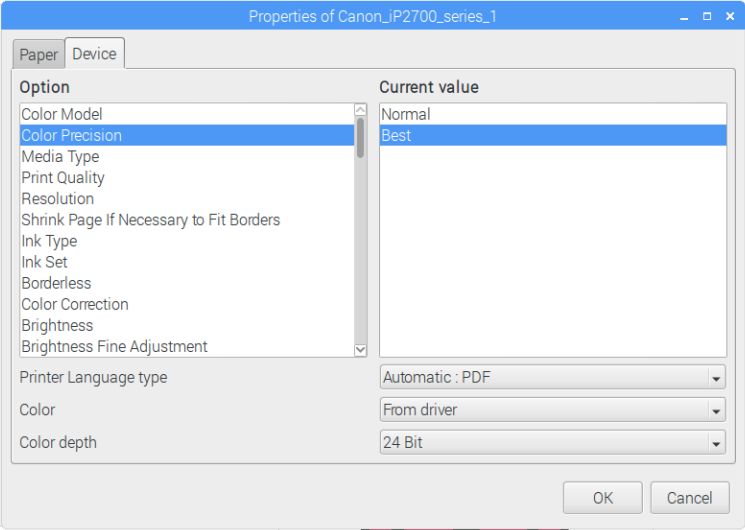Select the Device tab

(x=95, y=53)
